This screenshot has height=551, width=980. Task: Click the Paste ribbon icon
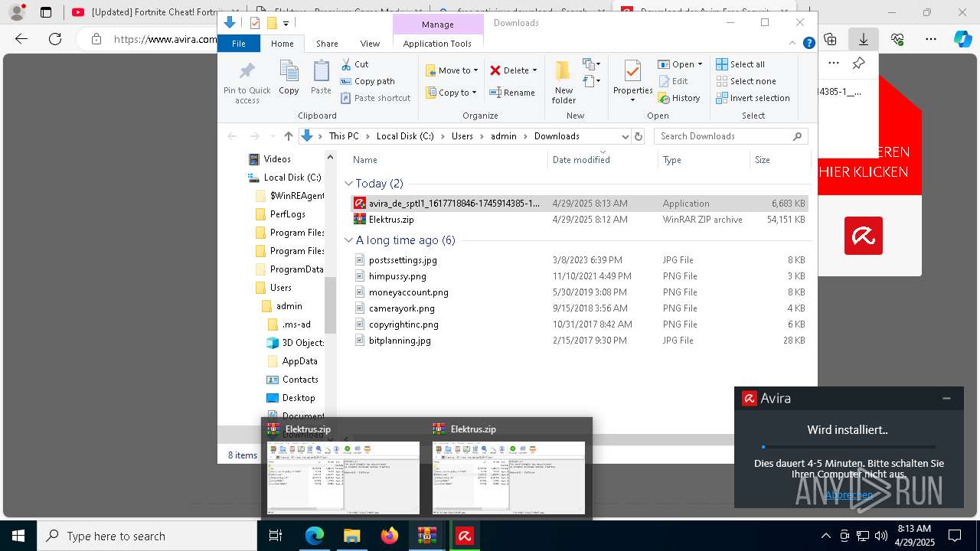pyautogui.click(x=321, y=77)
